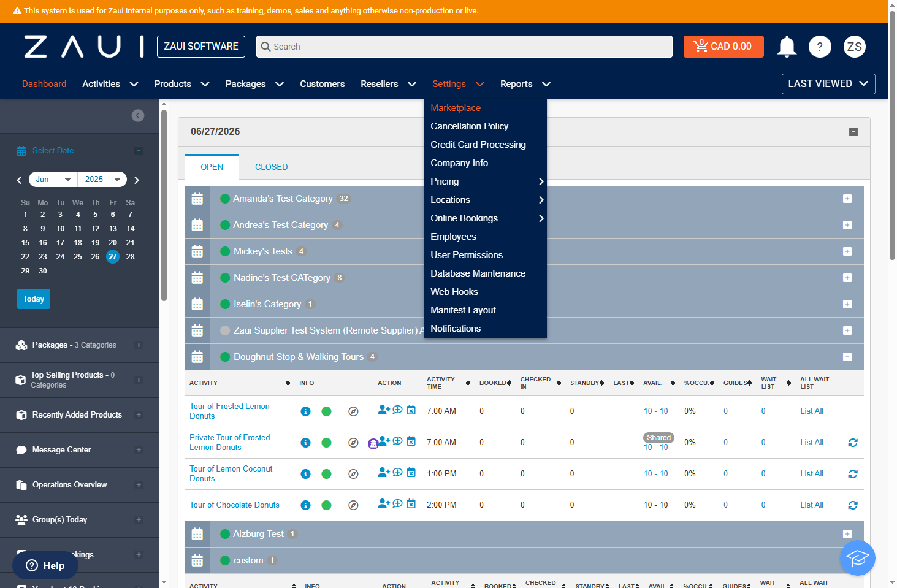The width and height of the screenshot is (897, 588).
Task: Toggle green status of Tour of Chocolate Donuts
Action: [x=326, y=505]
